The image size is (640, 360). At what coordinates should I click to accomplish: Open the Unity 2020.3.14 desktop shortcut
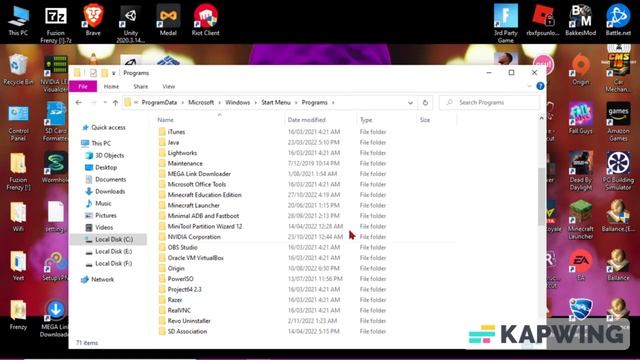(131, 23)
